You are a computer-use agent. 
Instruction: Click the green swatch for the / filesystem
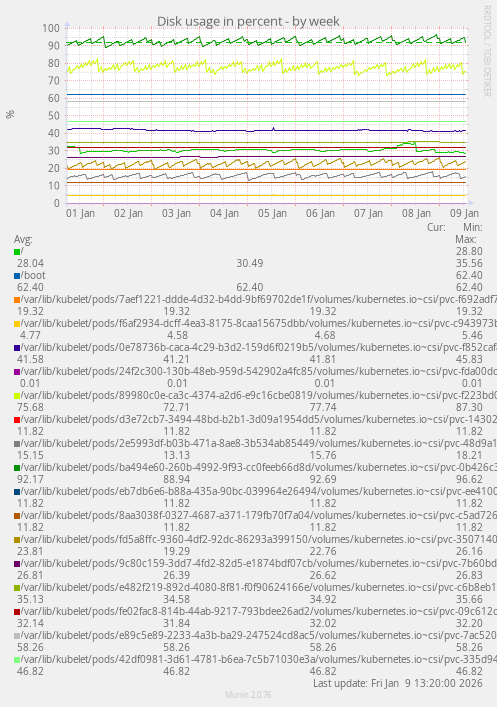pyautogui.click(x=17, y=252)
